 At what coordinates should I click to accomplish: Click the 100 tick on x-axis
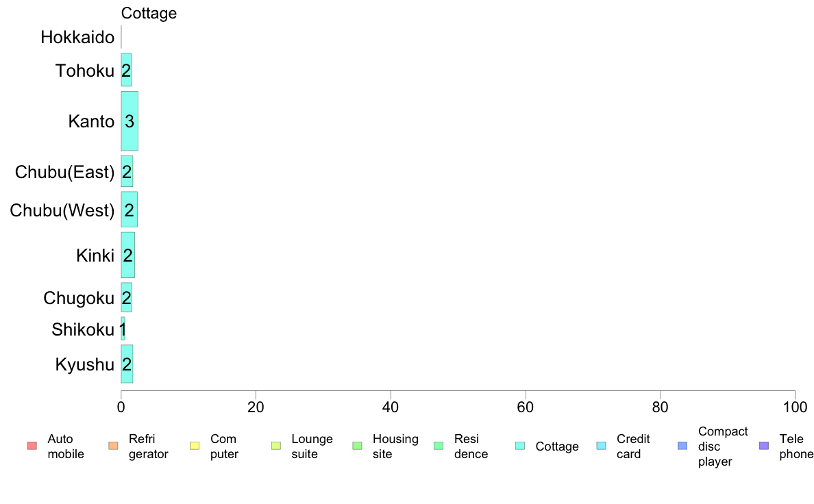click(x=795, y=407)
